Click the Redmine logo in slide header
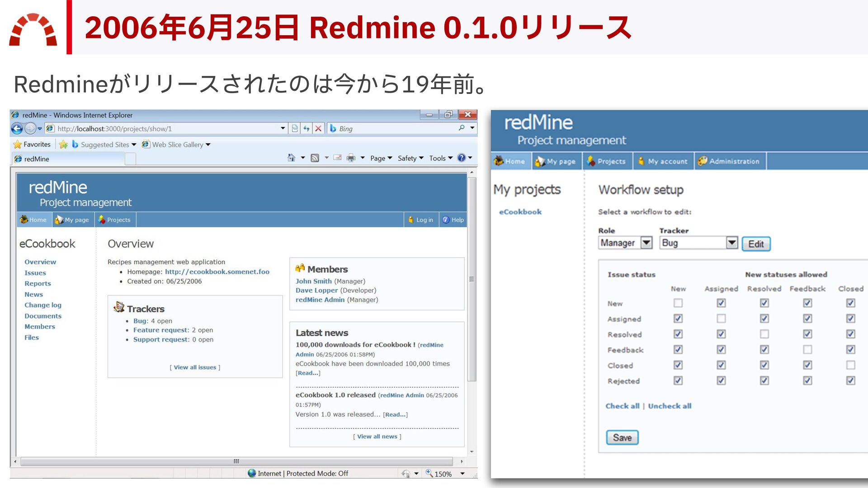 point(33,30)
